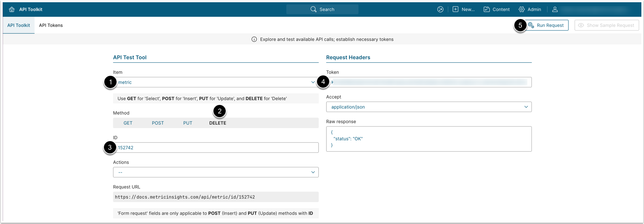Click the Admin gear icon

click(x=522, y=9)
